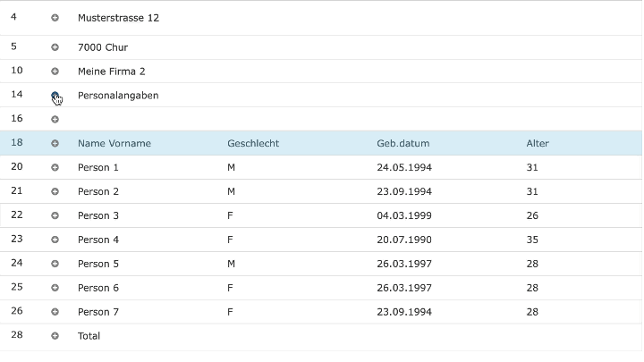Click the age value 35

(x=532, y=240)
